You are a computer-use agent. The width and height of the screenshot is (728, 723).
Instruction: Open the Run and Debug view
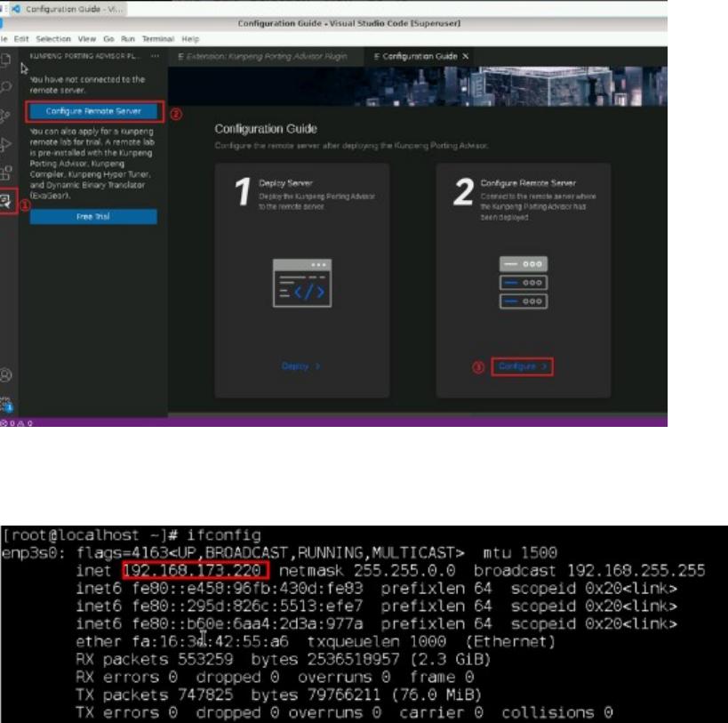[5, 144]
